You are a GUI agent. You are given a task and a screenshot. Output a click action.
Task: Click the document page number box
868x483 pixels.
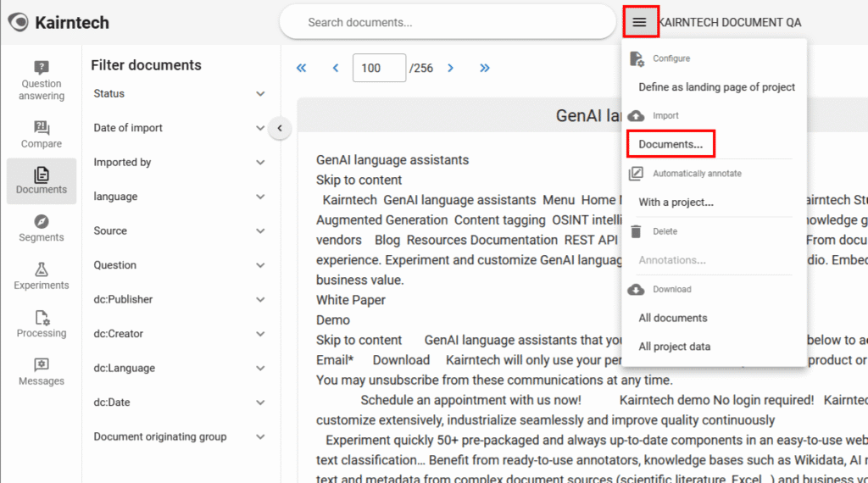379,68
